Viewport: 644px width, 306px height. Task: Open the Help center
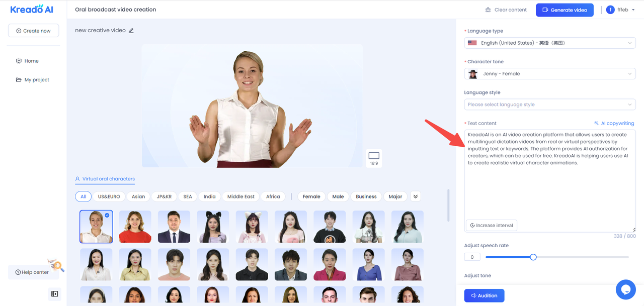coord(33,272)
